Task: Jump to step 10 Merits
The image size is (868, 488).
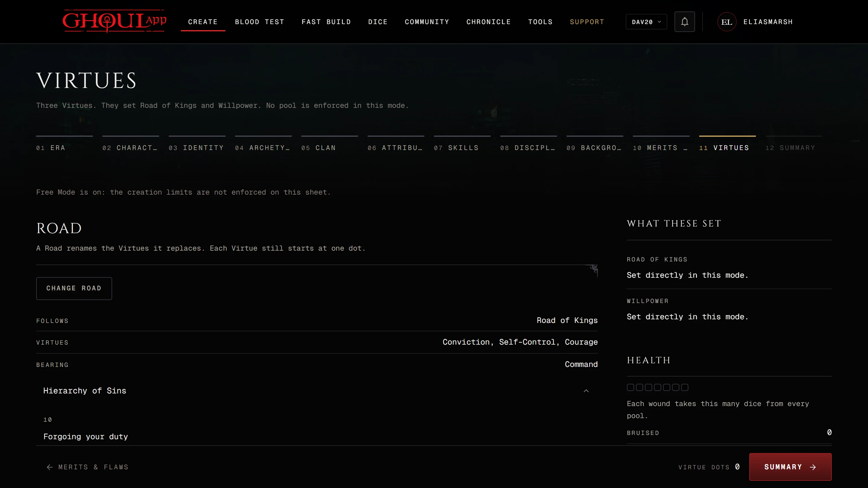Action: coord(661,144)
